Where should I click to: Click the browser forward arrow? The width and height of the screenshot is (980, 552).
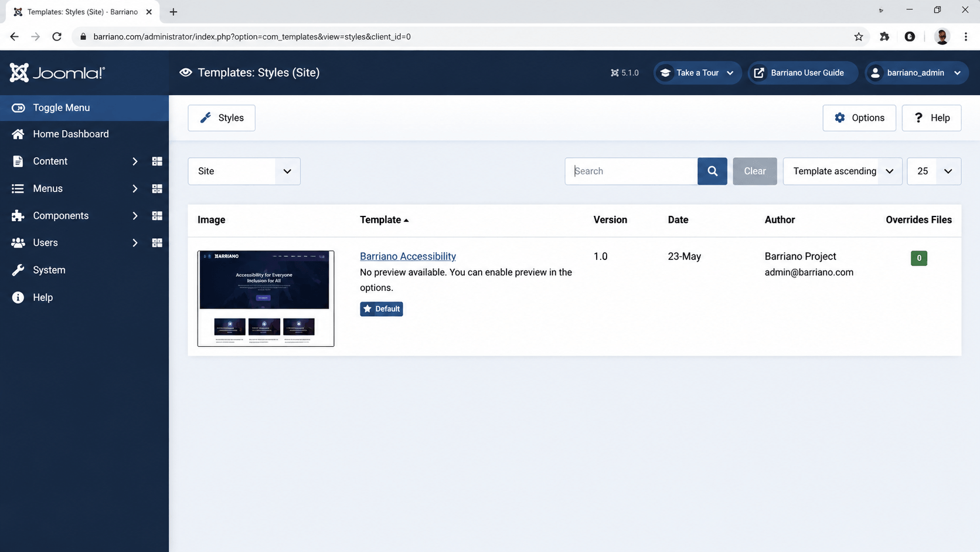tap(35, 36)
